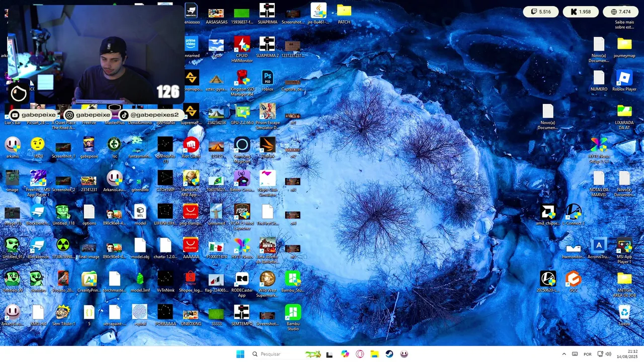Select the Shopee_log... image icon

(x=191, y=282)
